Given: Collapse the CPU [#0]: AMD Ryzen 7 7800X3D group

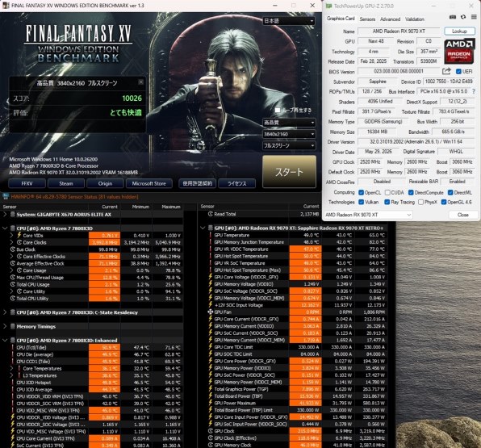Looking at the screenshot, I should click(x=5, y=228).
